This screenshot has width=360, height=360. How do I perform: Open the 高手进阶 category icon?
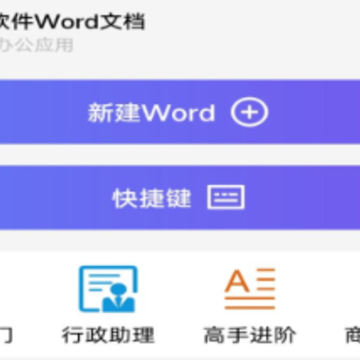pyautogui.click(x=250, y=289)
